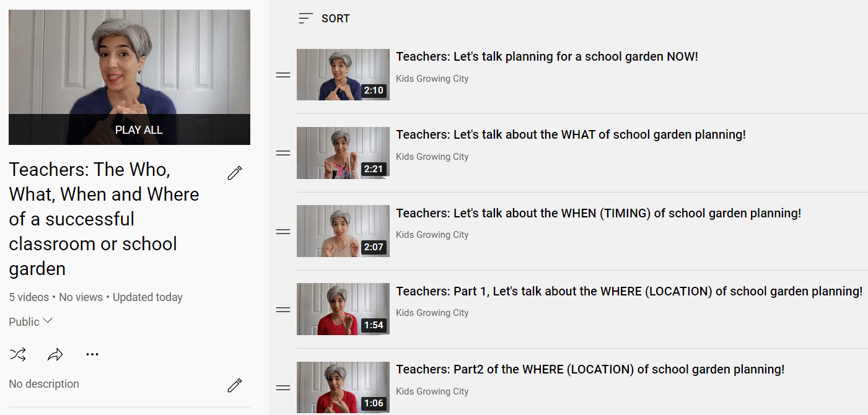Screen dimensions: 868x415
Task: Edit the playlist title with pencil icon
Action: point(234,173)
